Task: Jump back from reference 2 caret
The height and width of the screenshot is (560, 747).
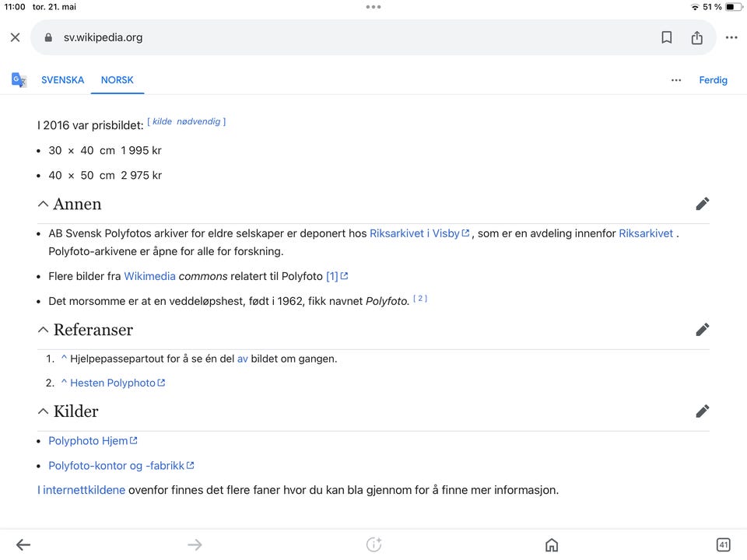Action: [x=64, y=382]
